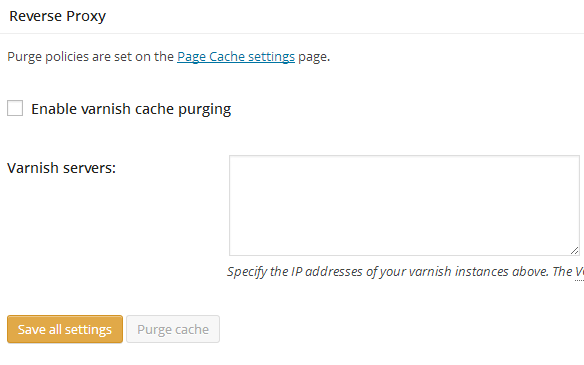Click the greyed-out Purge cache button
Screen dimensions: 584x365
coord(173,329)
